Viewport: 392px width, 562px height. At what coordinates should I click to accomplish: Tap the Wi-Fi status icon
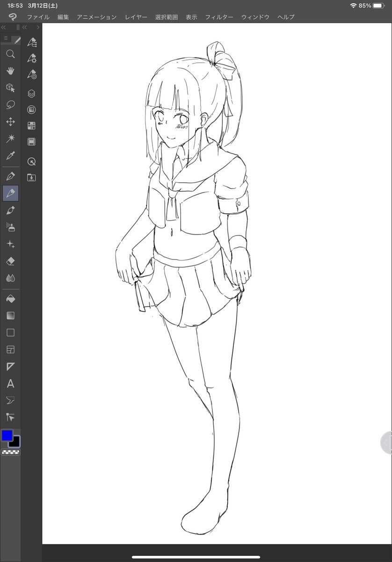(x=353, y=6)
